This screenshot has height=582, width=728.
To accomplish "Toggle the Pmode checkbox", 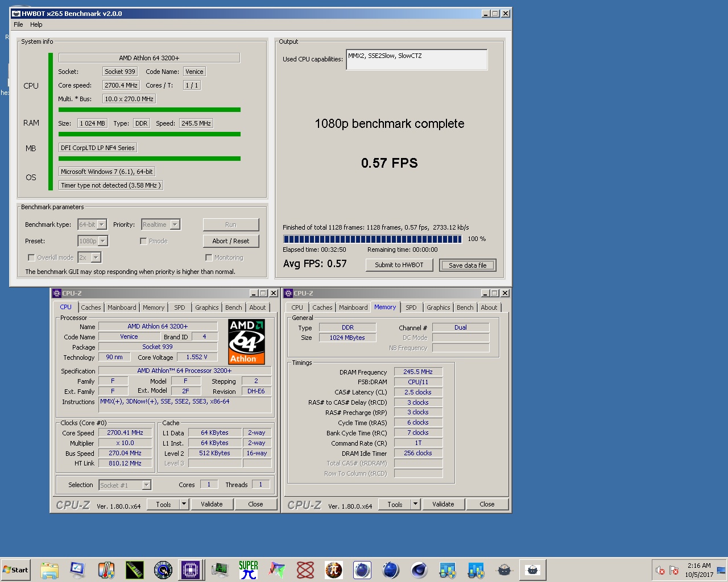I will tap(143, 241).
